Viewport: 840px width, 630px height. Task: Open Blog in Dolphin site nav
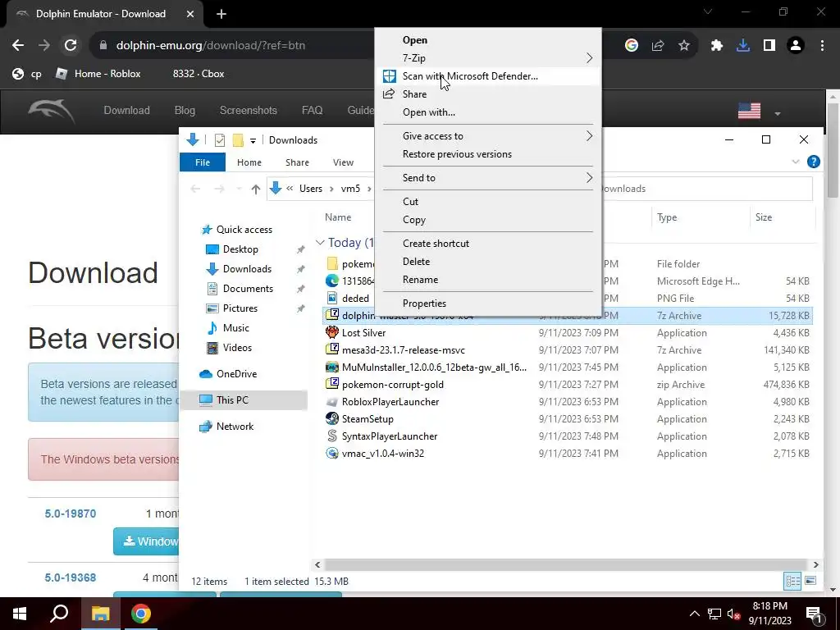click(x=185, y=111)
